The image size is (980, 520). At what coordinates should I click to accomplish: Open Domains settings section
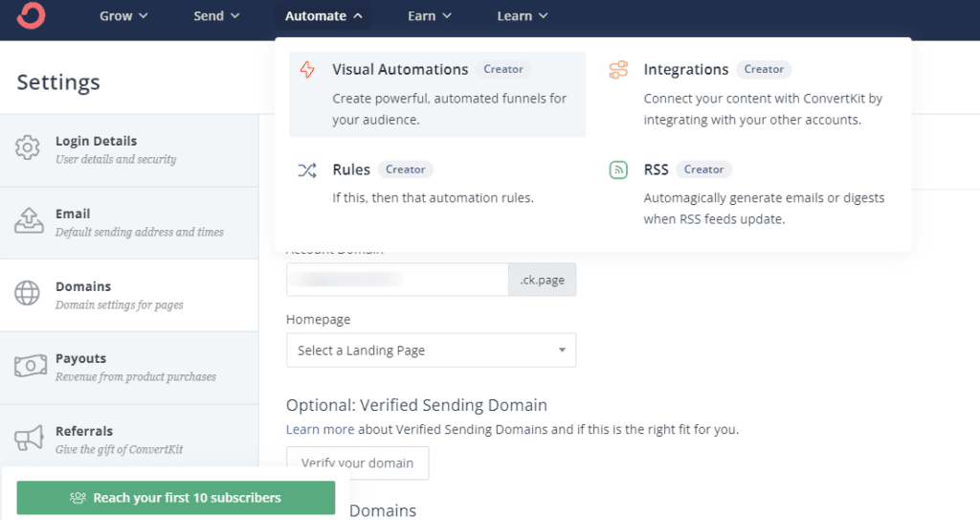(x=129, y=295)
